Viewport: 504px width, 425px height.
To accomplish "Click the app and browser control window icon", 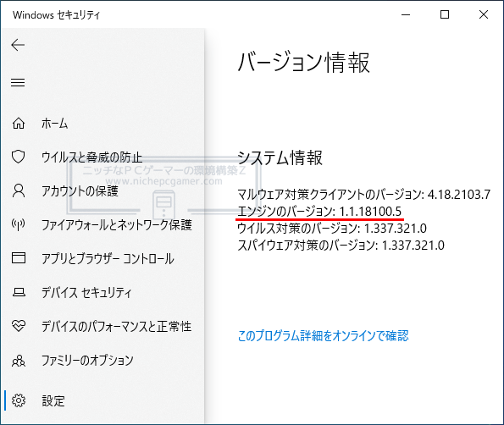I will (19, 258).
